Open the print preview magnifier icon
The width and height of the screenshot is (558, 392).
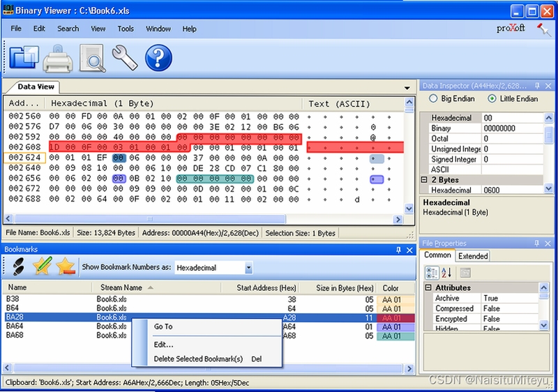pos(92,58)
